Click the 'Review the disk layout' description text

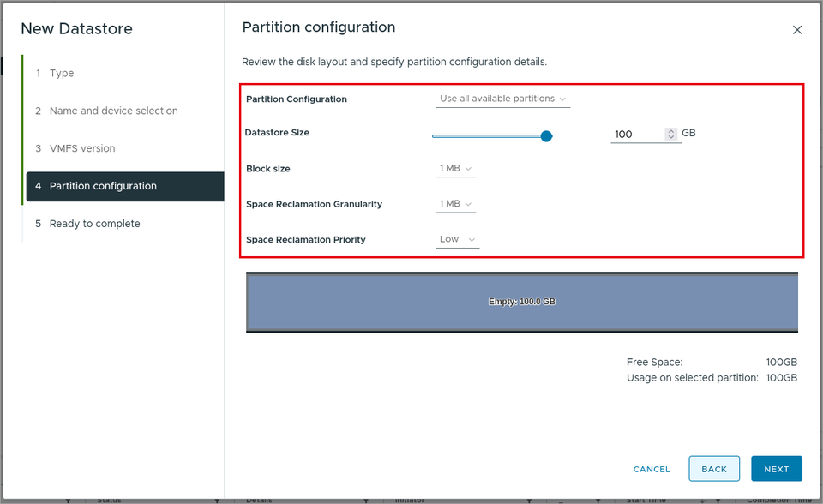tap(394, 62)
